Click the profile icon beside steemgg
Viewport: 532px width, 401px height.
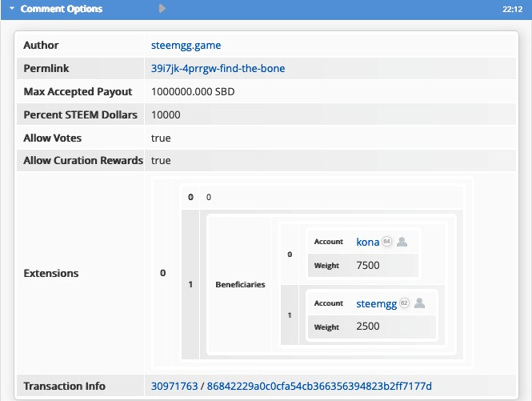click(x=420, y=303)
